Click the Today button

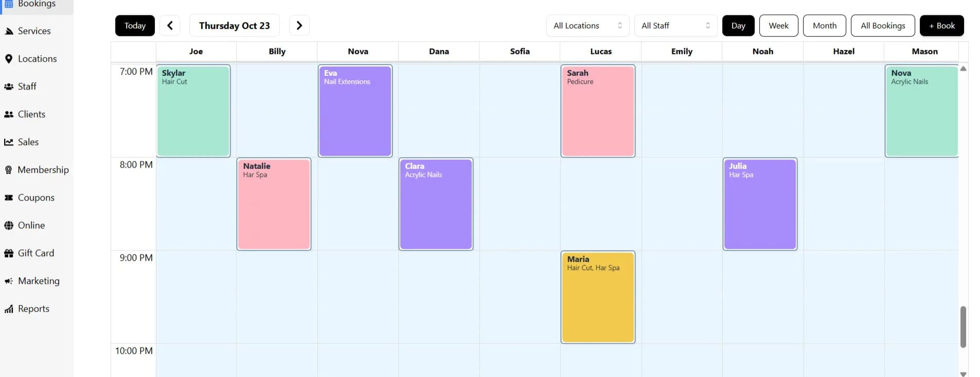click(134, 25)
